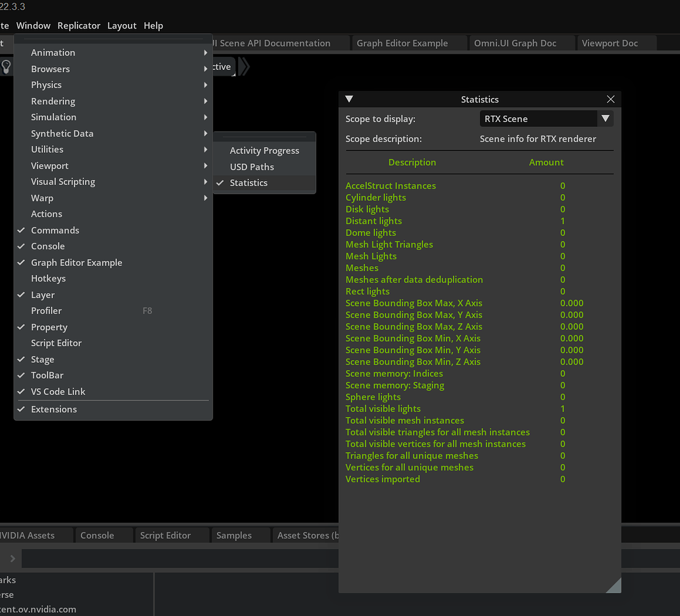The height and width of the screenshot is (616, 680).
Task: Select Activity Progress from the submenu
Action: 263,150
